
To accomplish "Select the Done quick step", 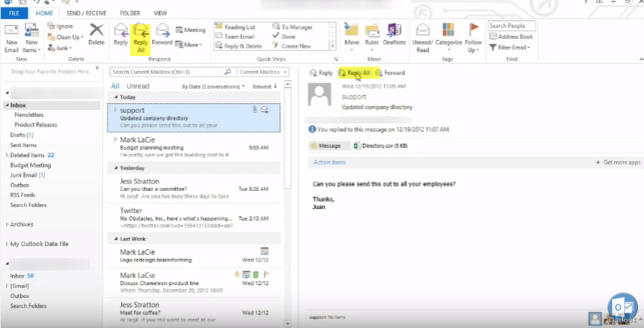I will (284, 36).
